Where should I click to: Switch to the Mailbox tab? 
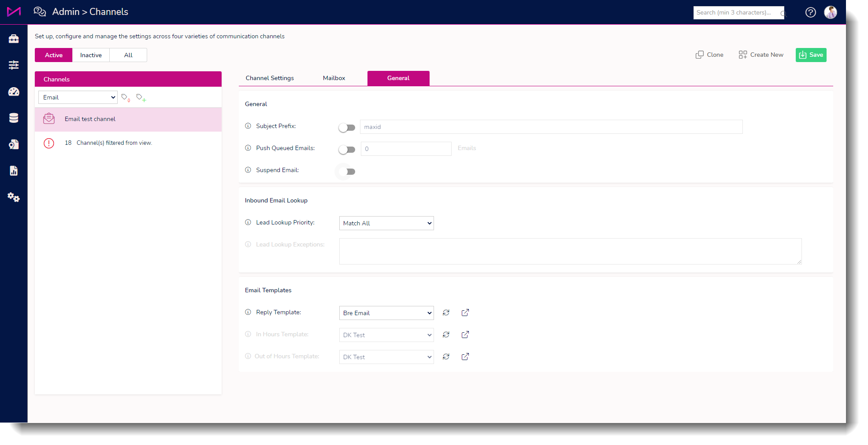point(334,78)
